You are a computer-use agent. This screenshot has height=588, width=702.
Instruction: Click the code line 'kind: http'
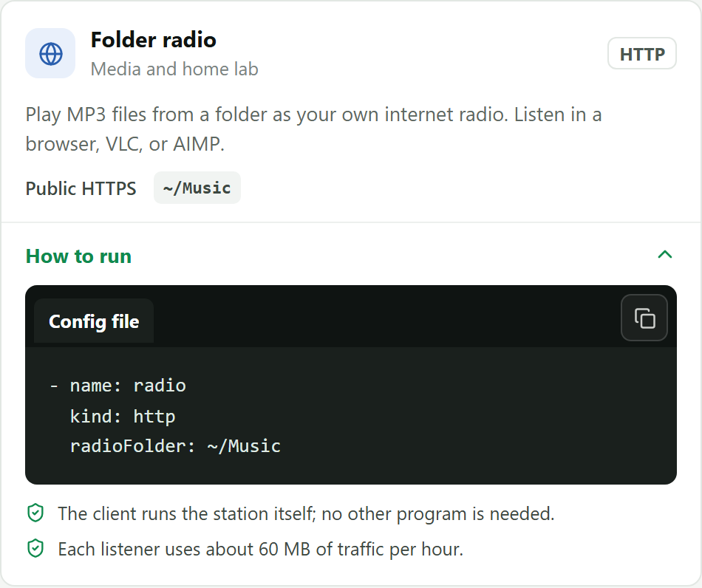pyautogui.click(x=123, y=417)
